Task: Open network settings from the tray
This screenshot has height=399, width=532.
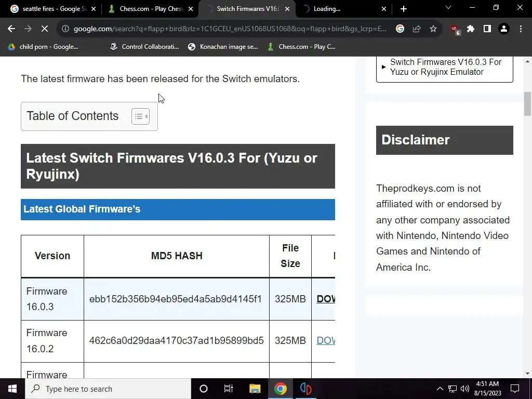Action: pos(453,389)
